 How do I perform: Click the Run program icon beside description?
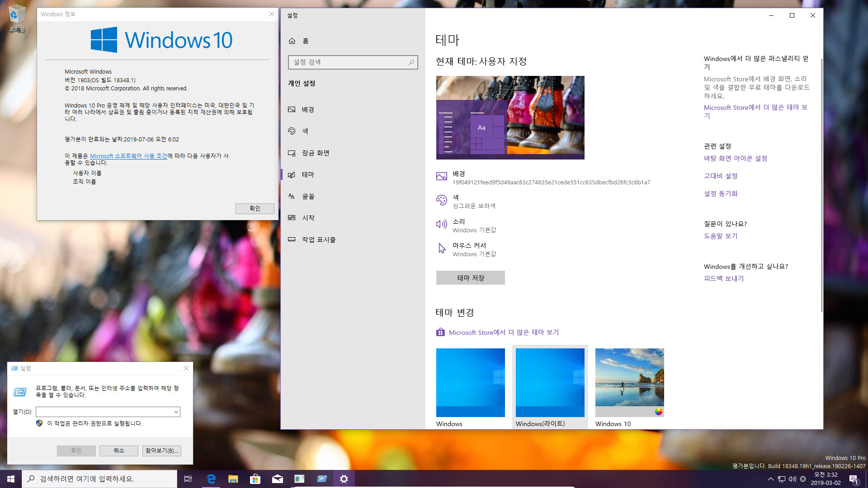click(20, 392)
